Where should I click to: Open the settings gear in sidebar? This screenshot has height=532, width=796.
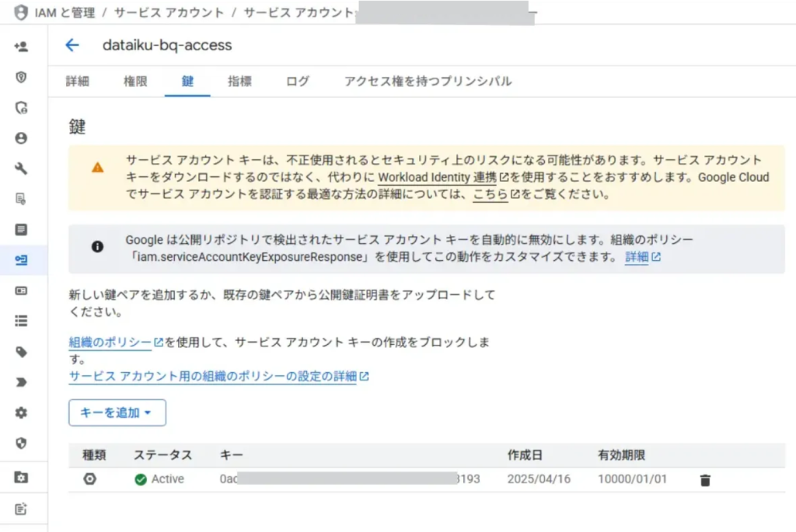point(21,412)
